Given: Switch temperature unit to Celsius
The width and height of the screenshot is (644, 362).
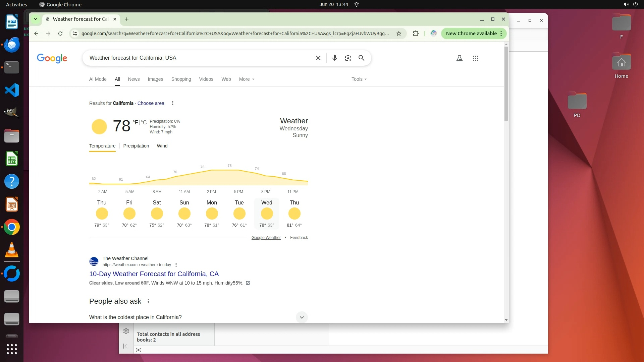Looking at the screenshot, I should pyautogui.click(x=144, y=122).
